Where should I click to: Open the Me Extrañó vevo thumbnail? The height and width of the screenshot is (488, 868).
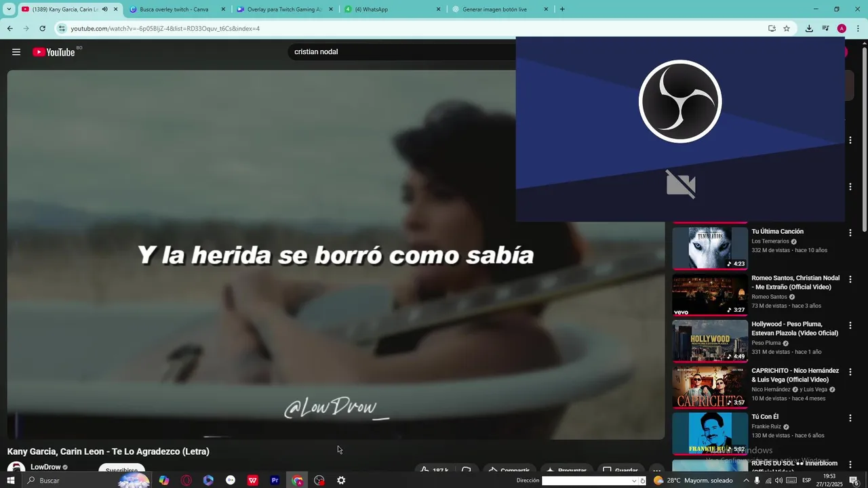(710, 295)
